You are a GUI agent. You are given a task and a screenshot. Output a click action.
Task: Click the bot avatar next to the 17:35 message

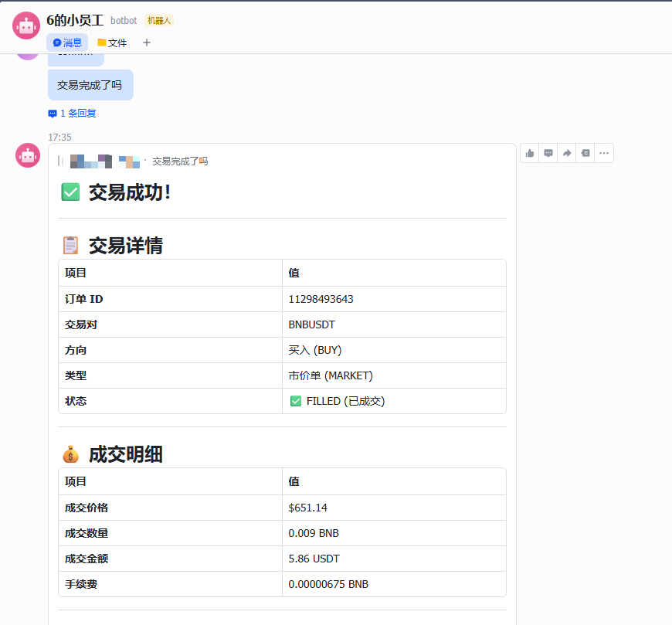pyautogui.click(x=27, y=155)
